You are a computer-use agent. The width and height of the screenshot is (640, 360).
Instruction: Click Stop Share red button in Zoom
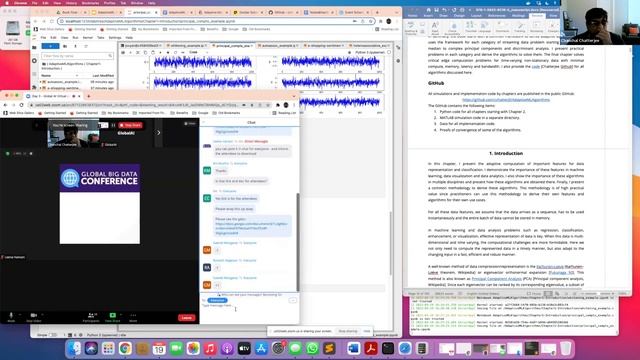[131, 125]
